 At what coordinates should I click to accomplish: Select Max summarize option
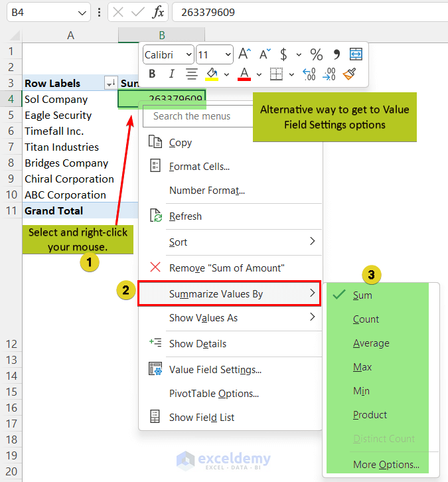381,367
